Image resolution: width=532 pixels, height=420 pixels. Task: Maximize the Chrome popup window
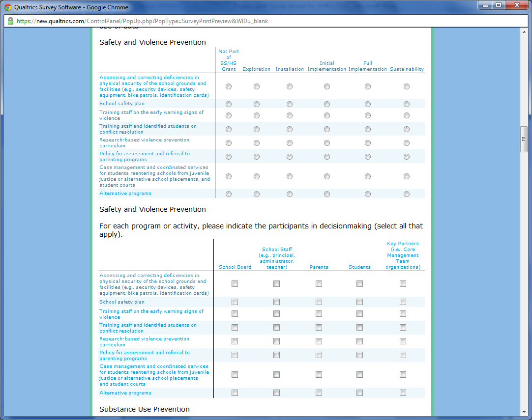499,5
